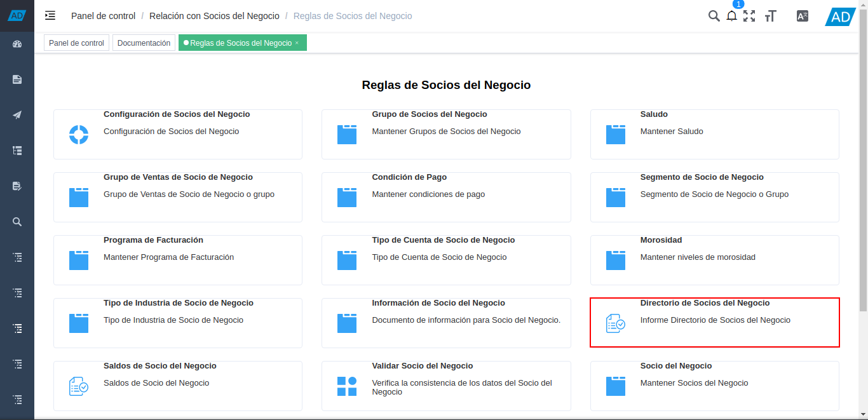The height and width of the screenshot is (420, 868).
Task: Open the global search magnifier in top bar
Action: [x=714, y=16]
